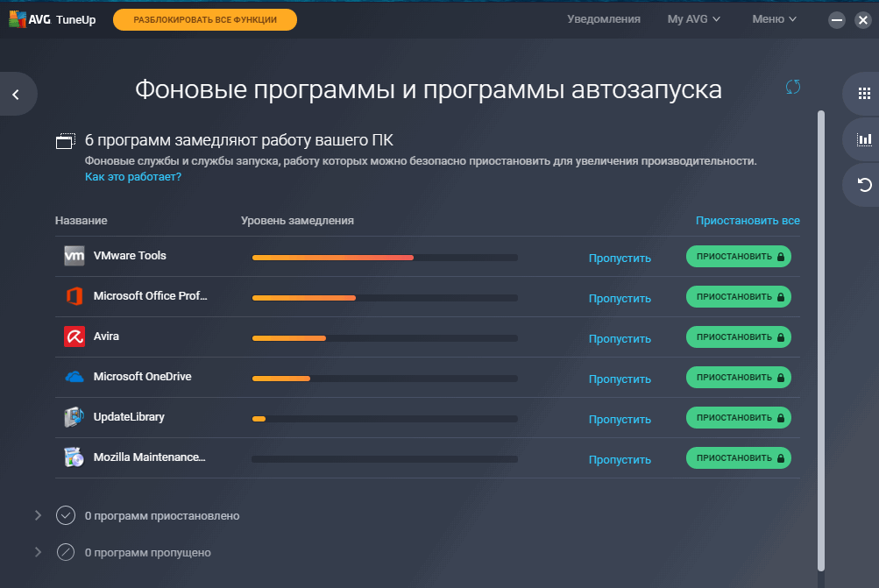Click the Microsoft Office slowdown level bar
Viewport: 879px width, 588px height.
tap(385, 298)
